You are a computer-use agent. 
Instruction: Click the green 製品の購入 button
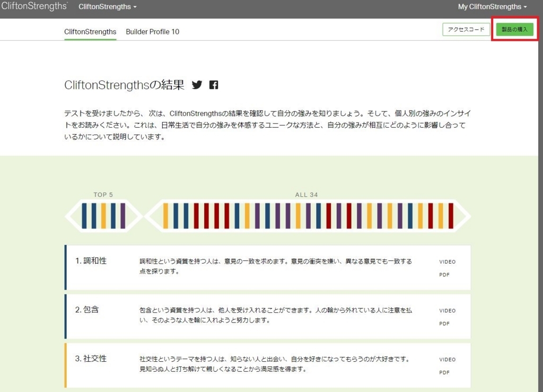click(x=514, y=29)
